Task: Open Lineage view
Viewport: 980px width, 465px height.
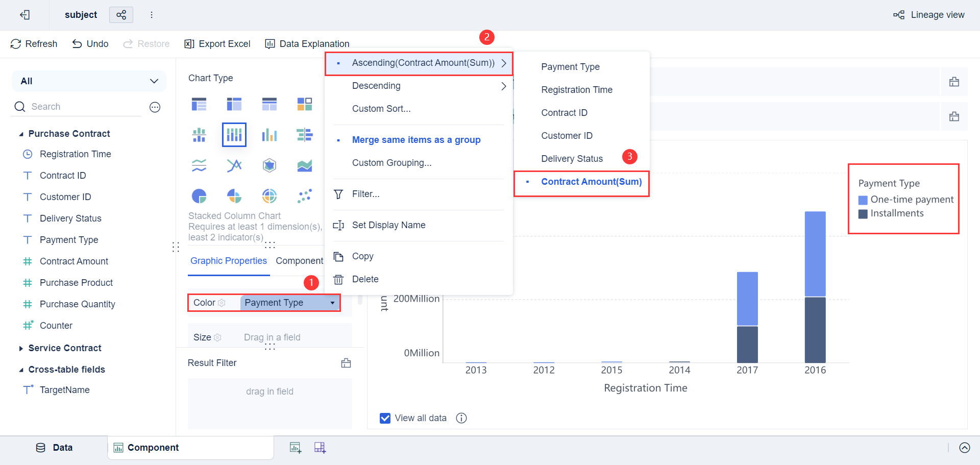Action: click(929, 15)
